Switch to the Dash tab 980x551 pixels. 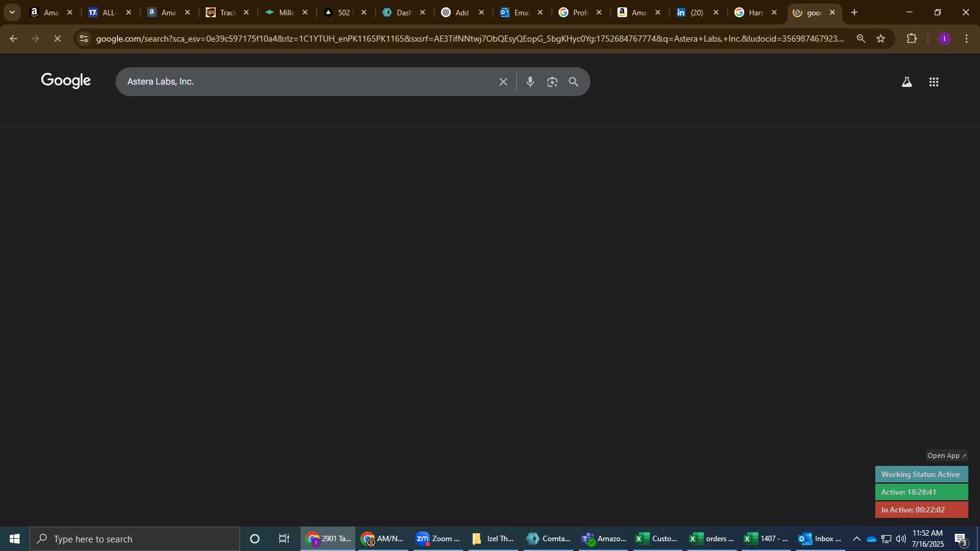point(403,12)
